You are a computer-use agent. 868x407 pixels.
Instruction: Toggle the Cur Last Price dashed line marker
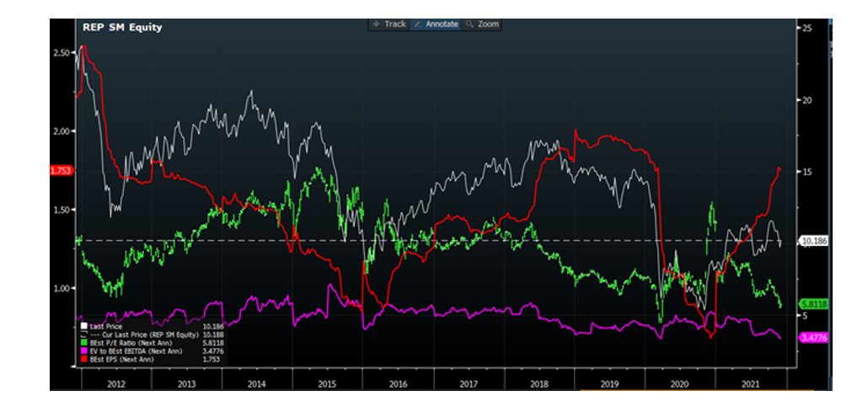(85, 335)
